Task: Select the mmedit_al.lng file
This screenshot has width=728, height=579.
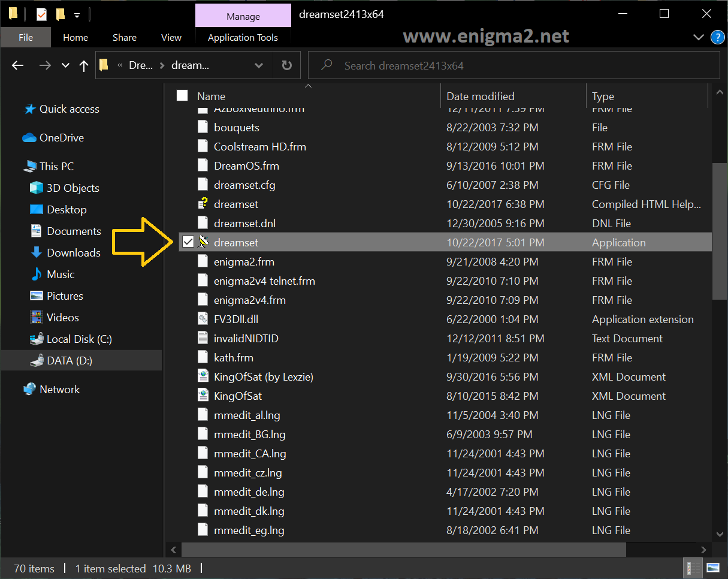Action: [247, 415]
